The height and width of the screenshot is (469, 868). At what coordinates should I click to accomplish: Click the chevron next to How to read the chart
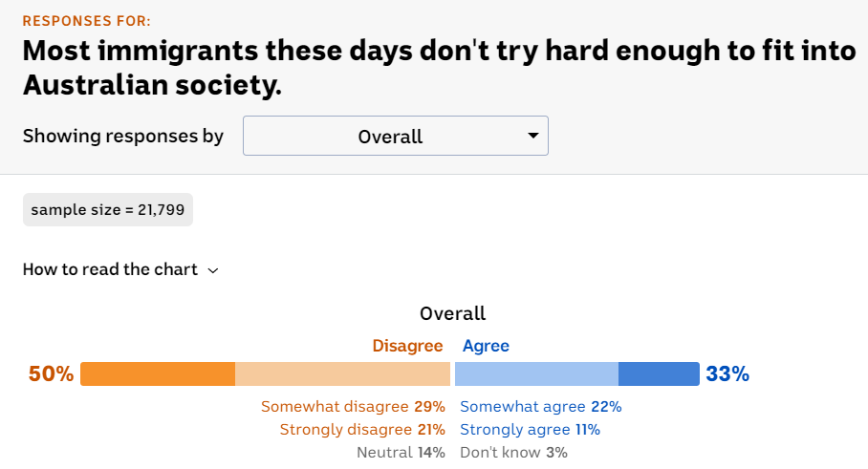point(213,270)
